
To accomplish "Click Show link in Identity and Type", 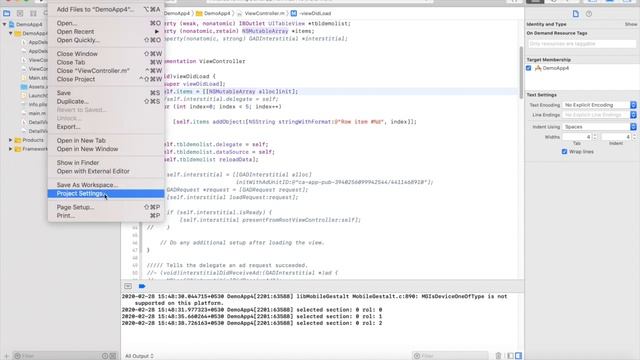I will [x=631, y=24].
